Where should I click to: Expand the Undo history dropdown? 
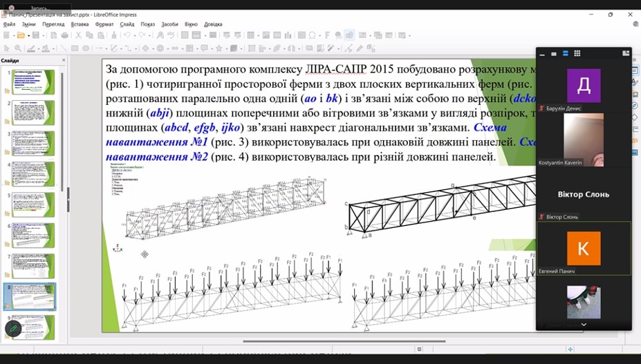135,35
